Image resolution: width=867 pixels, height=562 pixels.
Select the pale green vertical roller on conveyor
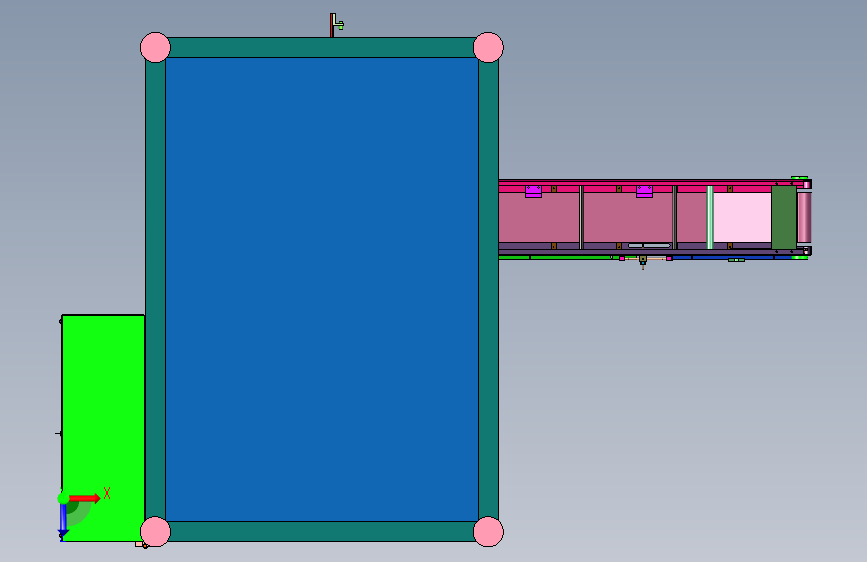(710, 217)
